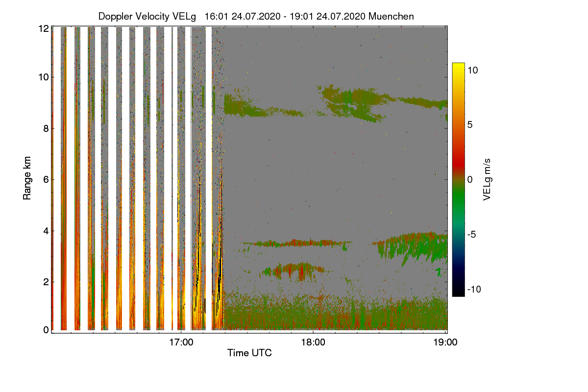Click the 'Range km' y-axis label
Image resolution: width=588 pixels, height=392 pixels.
tap(27, 178)
